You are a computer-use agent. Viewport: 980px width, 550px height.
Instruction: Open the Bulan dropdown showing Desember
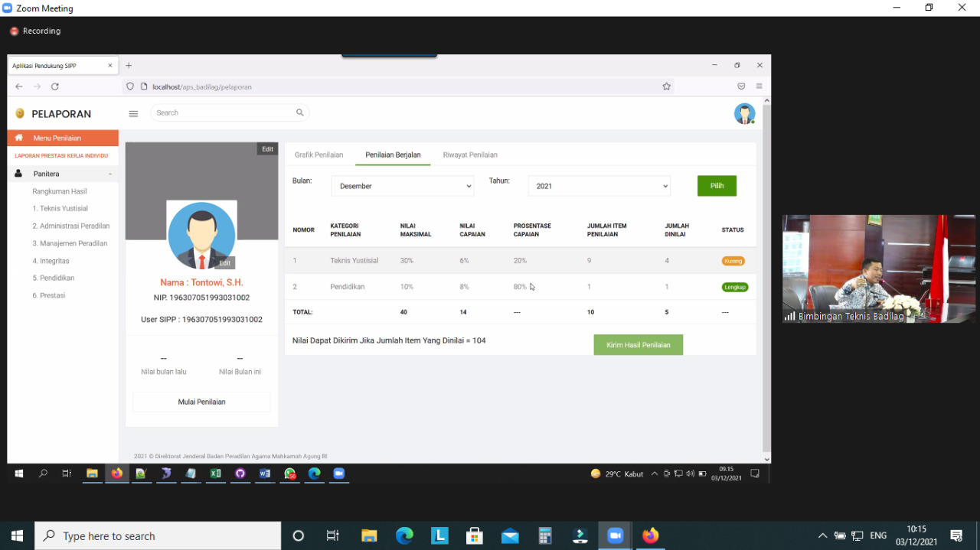[403, 186]
